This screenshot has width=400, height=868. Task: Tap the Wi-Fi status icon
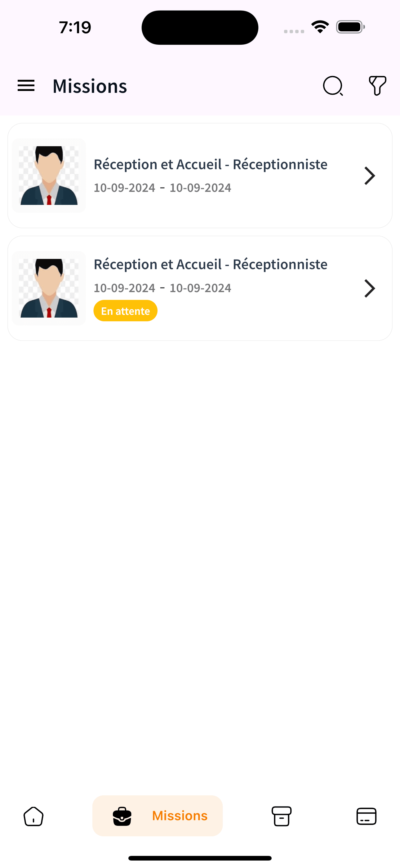coord(320,27)
